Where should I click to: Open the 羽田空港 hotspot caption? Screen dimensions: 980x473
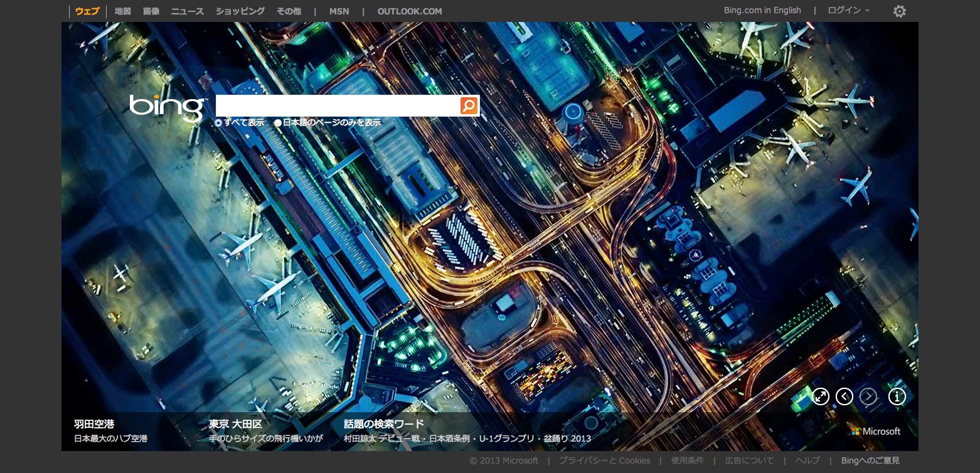tap(94, 424)
